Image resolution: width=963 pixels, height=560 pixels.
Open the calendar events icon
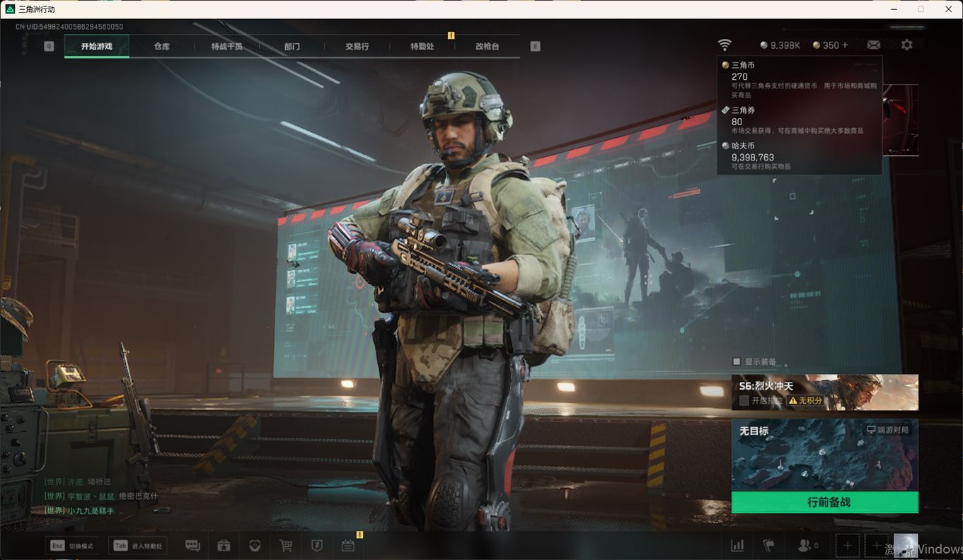click(347, 545)
